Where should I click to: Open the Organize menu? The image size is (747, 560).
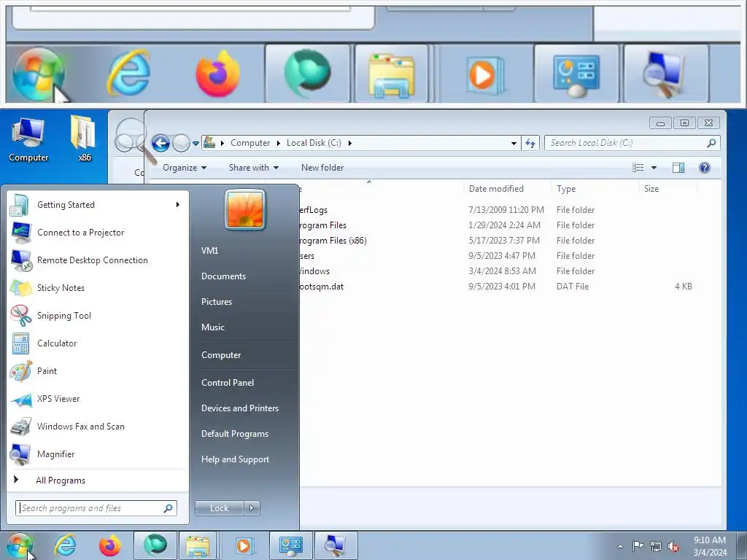point(185,168)
